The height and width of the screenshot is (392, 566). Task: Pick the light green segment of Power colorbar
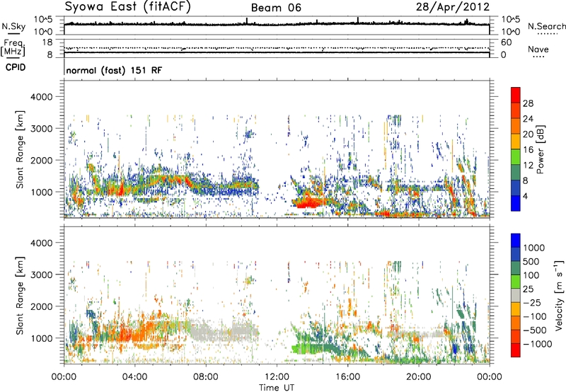[516, 156]
